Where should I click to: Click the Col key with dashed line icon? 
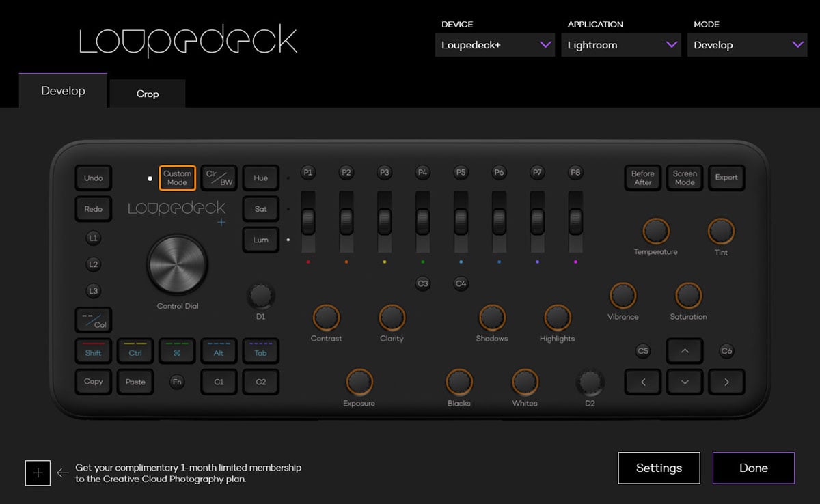(94, 320)
